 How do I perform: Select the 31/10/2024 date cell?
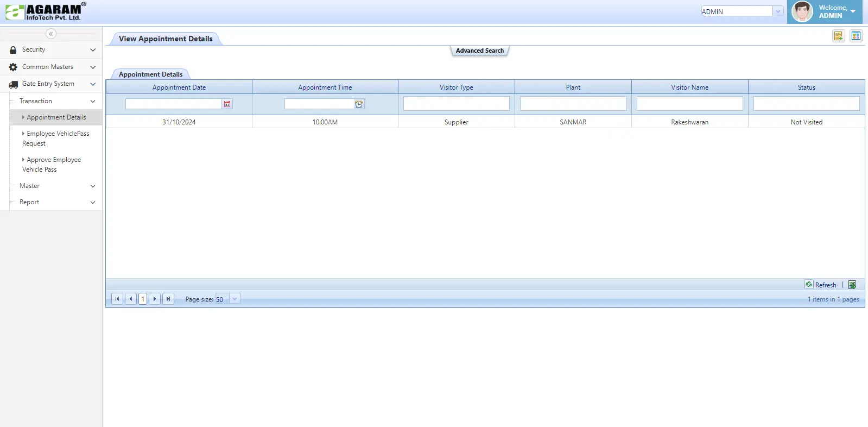click(x=179, y=122)
